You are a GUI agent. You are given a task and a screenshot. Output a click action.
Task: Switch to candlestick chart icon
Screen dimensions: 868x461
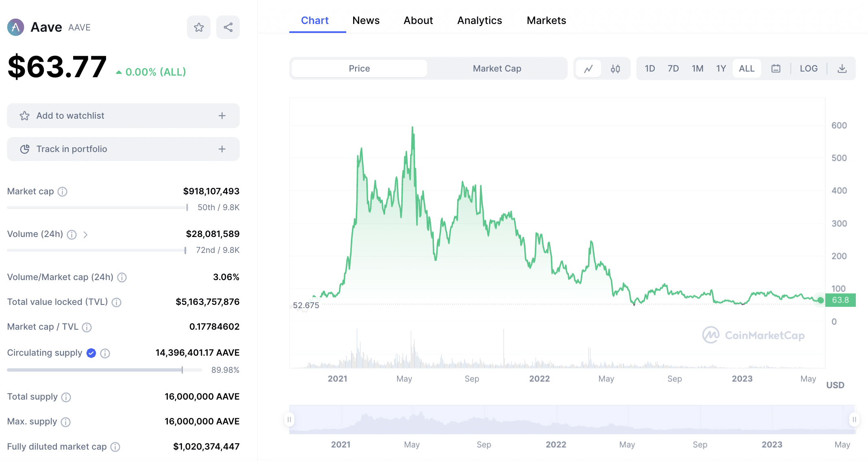point(615,69)
